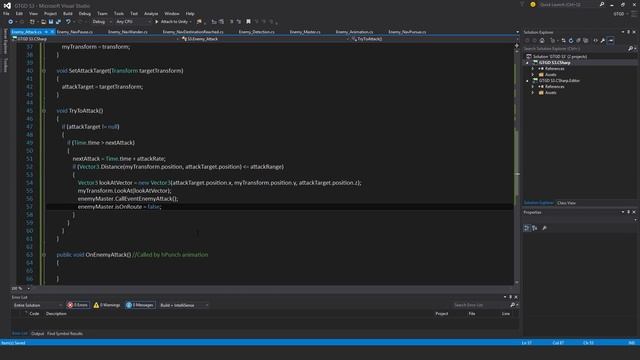Switch to the Enemy_Master.cs tab
The width and height of the screenshot is (640, 360).
(305, 32)
